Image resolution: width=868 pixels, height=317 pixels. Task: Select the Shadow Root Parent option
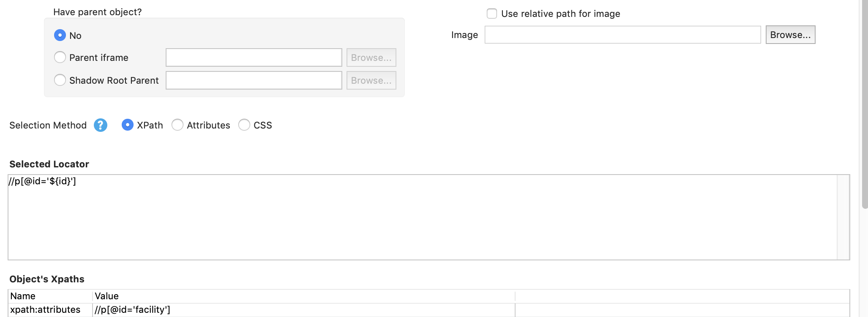tap(60, 80)
